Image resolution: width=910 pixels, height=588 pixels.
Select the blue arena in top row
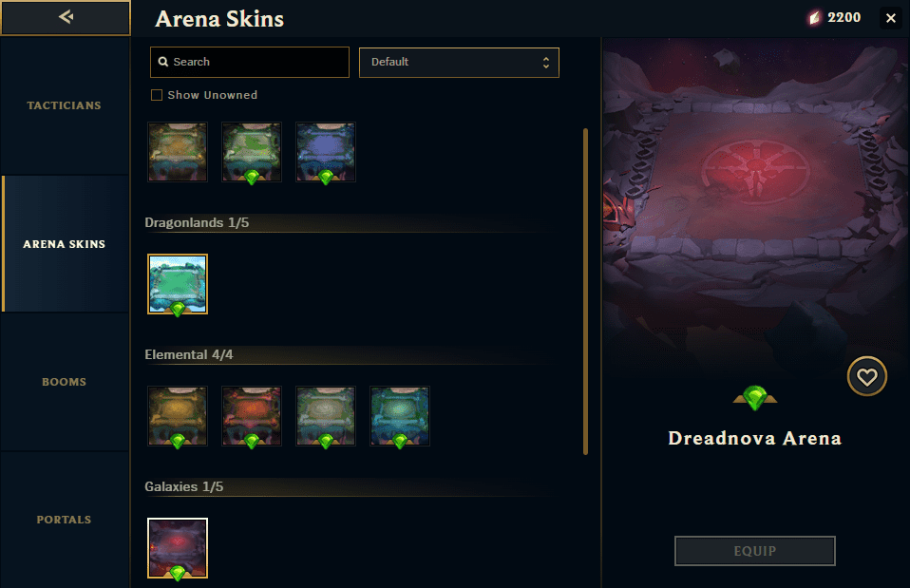(326, 152)
